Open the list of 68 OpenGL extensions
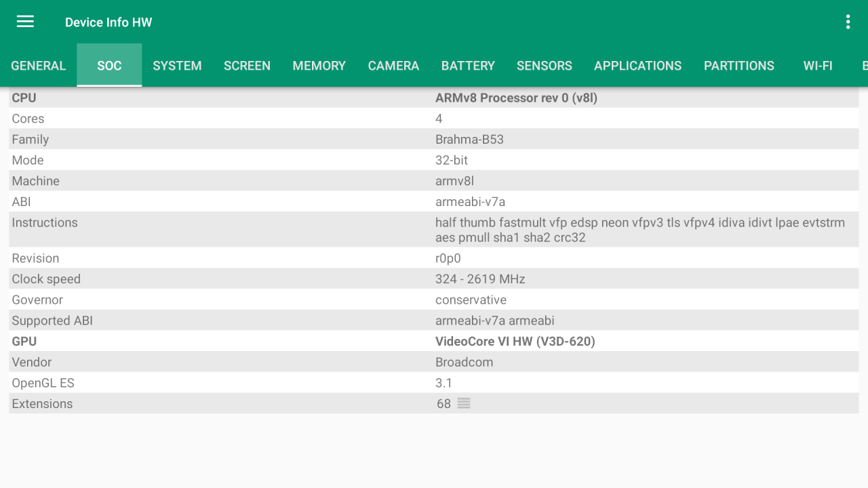The width and height of the screenshot is (868, 488). pos(463,403)
